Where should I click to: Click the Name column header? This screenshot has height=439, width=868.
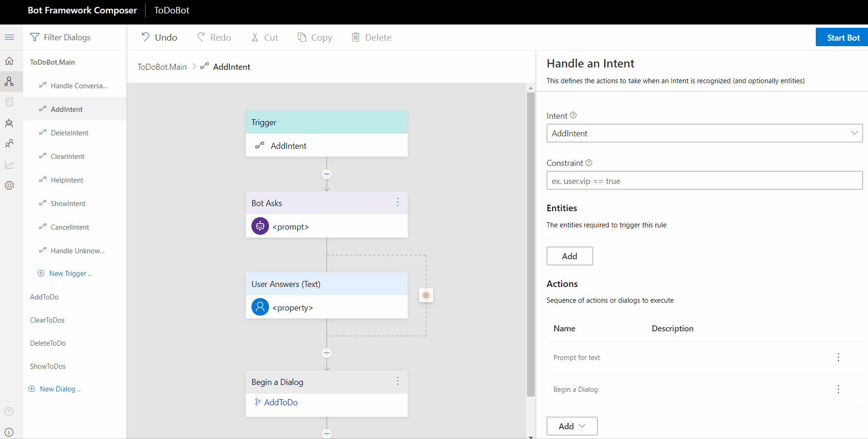click(564, 329)
